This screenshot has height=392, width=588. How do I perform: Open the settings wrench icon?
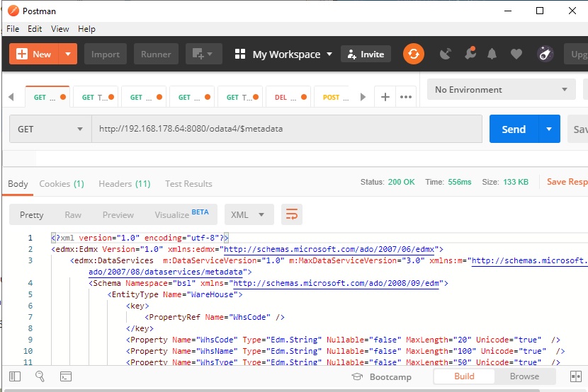click(469, 54)
